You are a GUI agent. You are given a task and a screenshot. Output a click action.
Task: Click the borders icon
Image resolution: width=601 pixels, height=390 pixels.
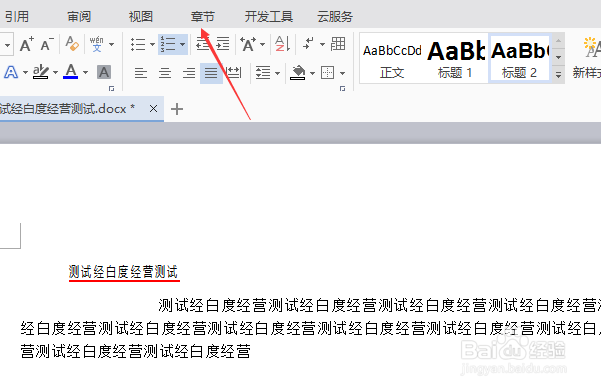328,72
